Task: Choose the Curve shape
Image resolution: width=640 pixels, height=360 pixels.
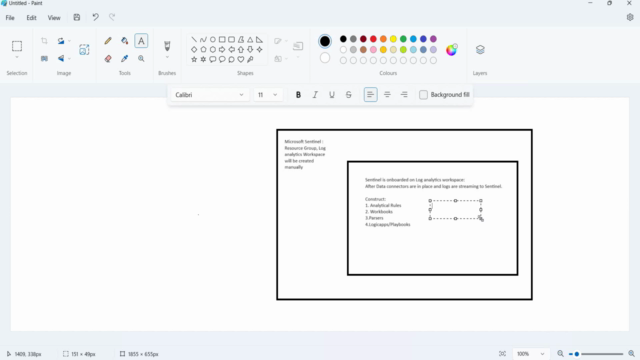Action: (x=203, y=40)
